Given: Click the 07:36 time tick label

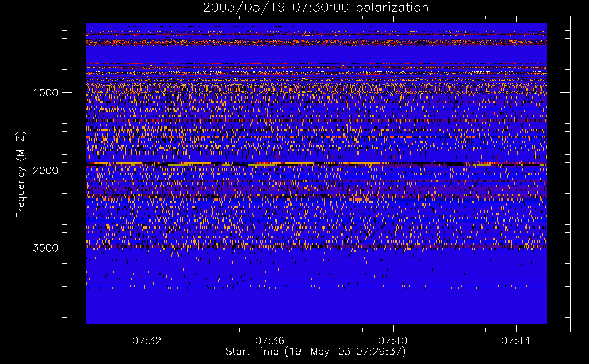Looking at the screenshot, I should [x=270, y=341].
